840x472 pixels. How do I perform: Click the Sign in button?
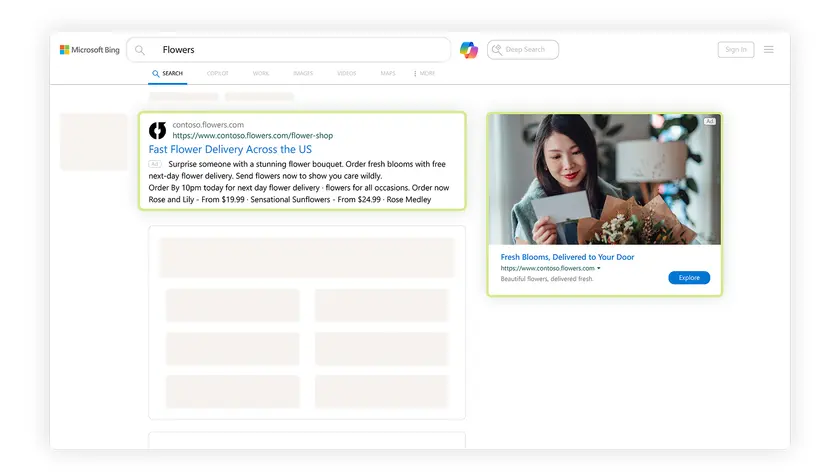pos(736,49)
